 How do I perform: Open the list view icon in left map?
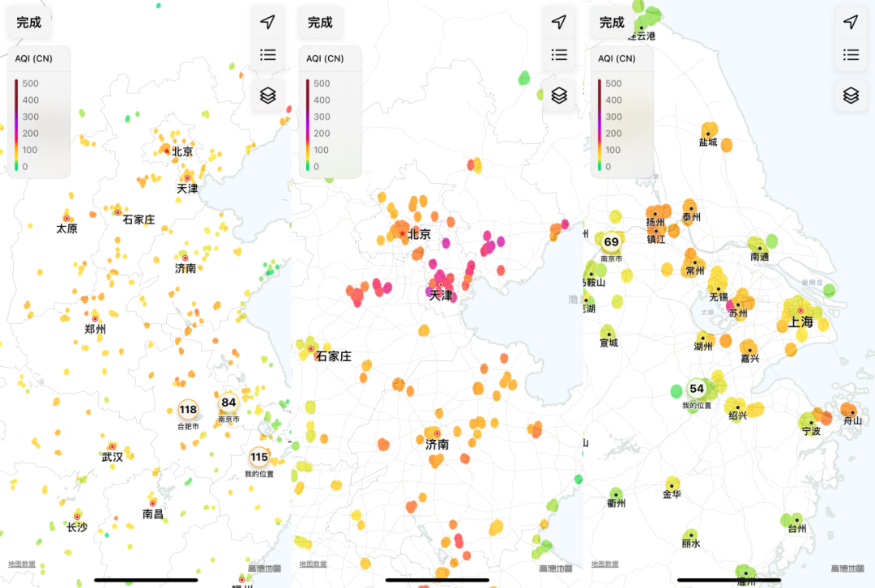(267, 55)
